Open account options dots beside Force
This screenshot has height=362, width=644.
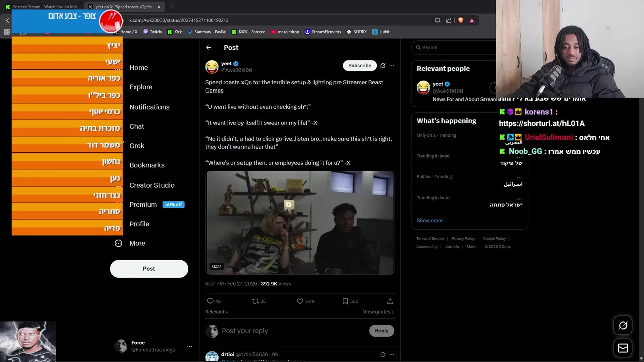[x=190, y=346]
